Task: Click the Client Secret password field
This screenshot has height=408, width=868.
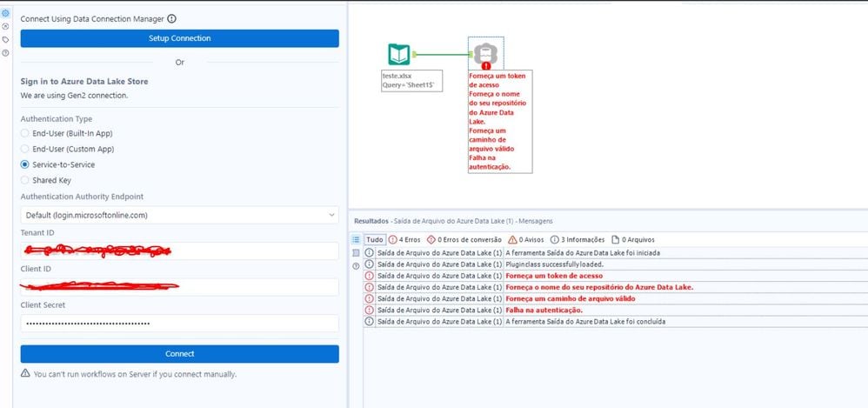Action: [180, 324]
